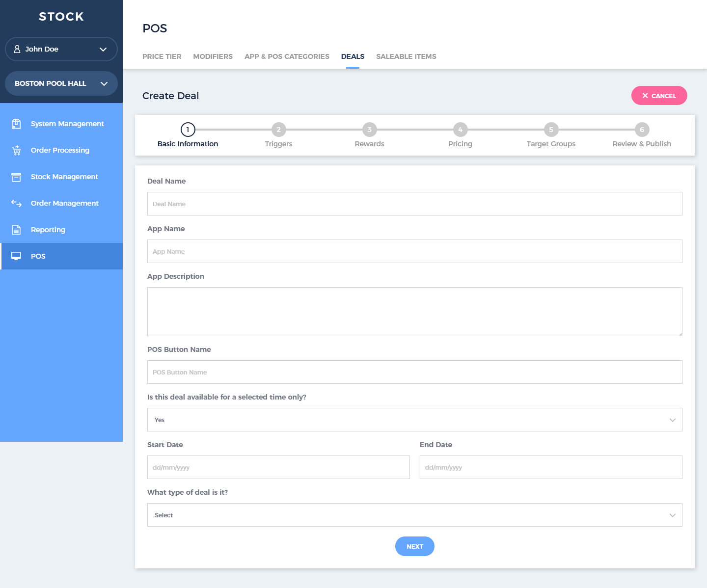This screenshot has width=707, height=588.
Task: Click the Reporting document icon
Action: click(16, 230)
